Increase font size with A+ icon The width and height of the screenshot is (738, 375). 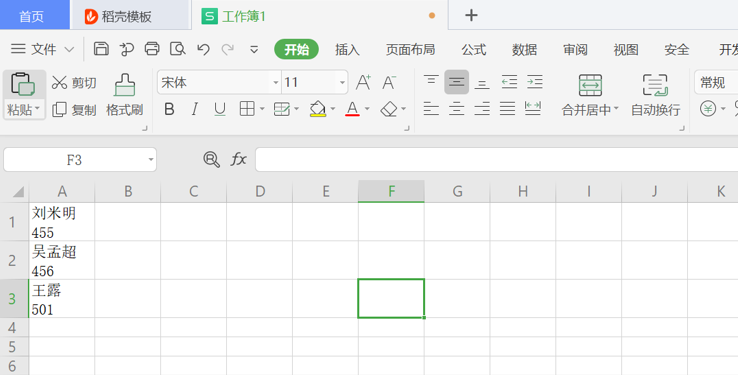click(363, 83)
